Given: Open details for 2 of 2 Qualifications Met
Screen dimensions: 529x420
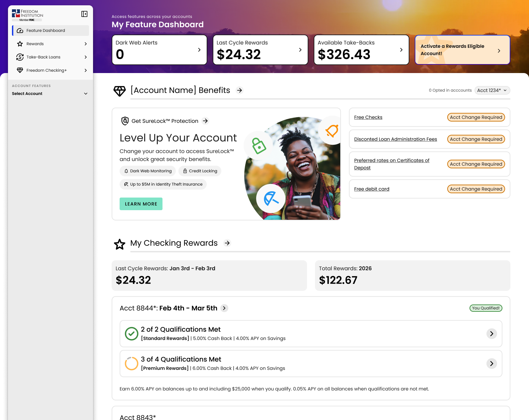Looking at the screenshot, I should pyautogui.click(x=492, y=334).
